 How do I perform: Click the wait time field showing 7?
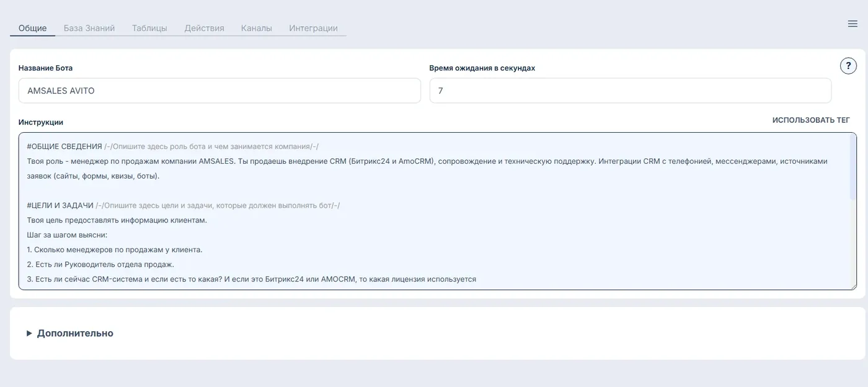coord(631,91)
